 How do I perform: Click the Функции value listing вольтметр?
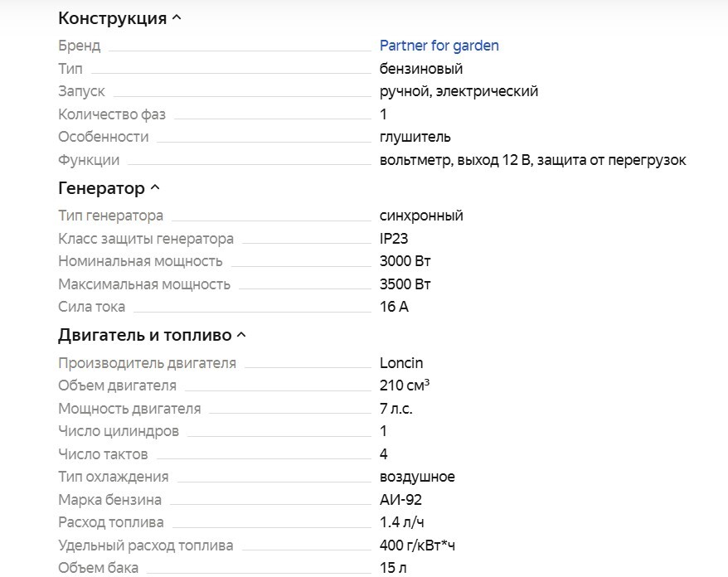532,160
